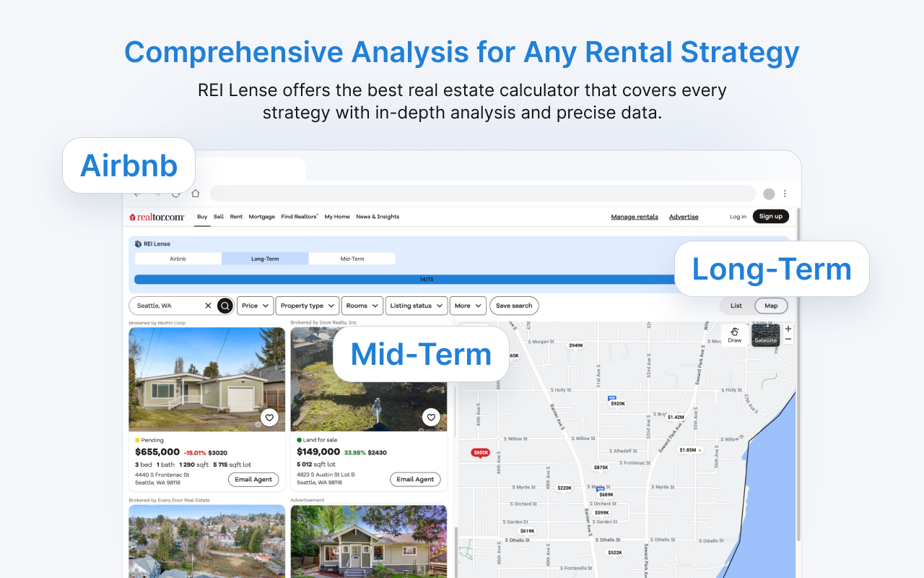Viewport: 924px width, 578px height.
Task: Open the Manage rentals link
Action: [635, 217]
